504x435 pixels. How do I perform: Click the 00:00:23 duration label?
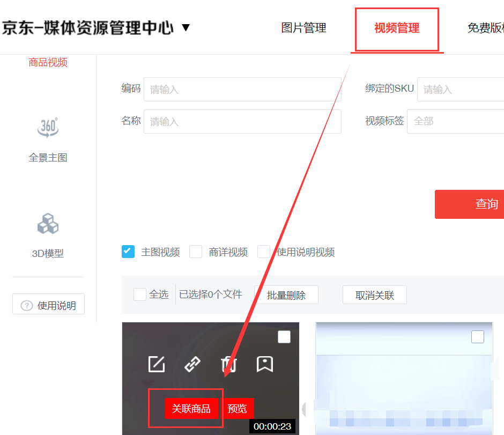272,426
